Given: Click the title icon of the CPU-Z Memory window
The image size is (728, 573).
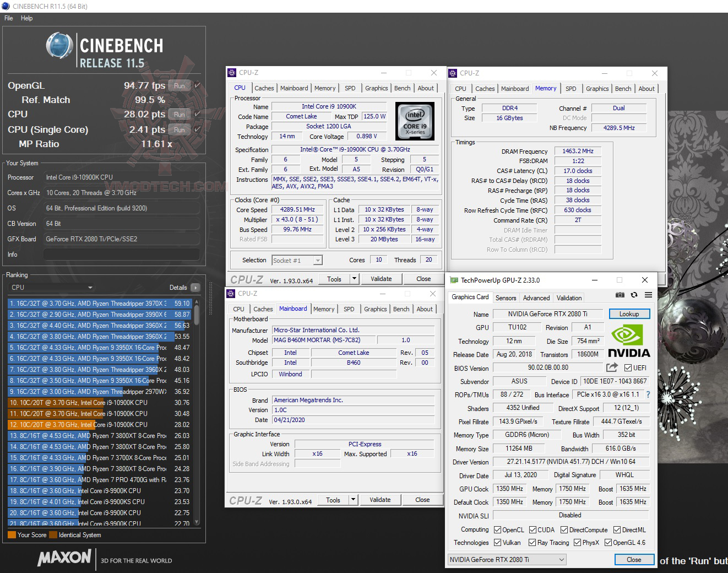Looking at the screenshot, I should tap(453, 73).
